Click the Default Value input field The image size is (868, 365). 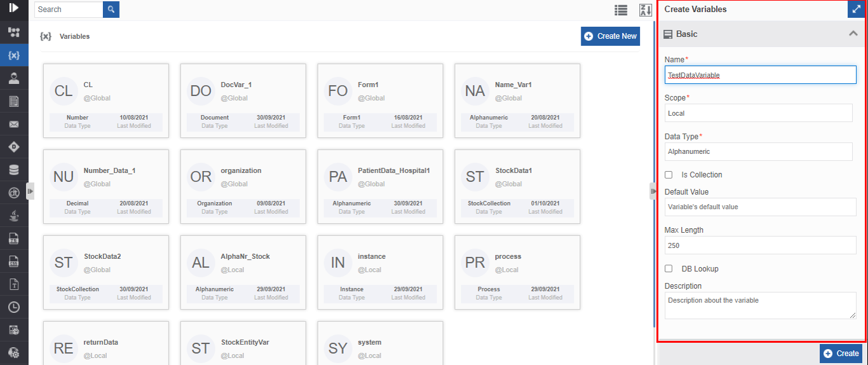pyautogui.click(x=761, y=207)
